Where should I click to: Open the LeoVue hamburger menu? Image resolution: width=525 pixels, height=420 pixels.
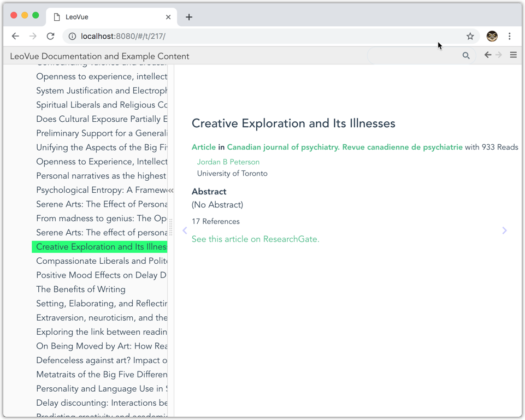tap(514, 55)
